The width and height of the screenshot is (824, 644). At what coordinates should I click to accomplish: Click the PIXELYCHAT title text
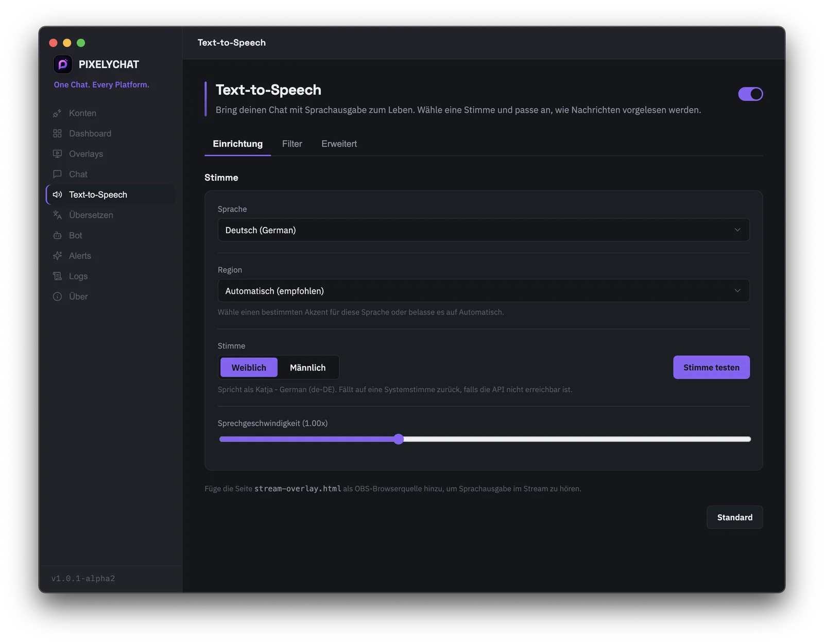(x=109, y=64)
